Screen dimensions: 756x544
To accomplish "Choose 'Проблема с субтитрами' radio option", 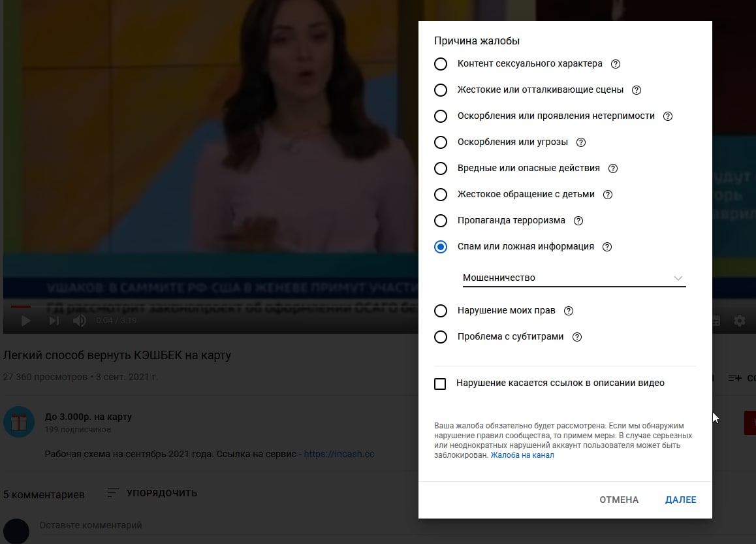I will click(x=441, y=336).
